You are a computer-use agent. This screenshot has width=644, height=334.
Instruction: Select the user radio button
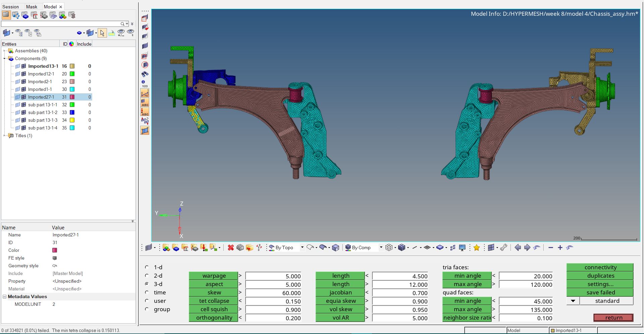click(147, 301)
